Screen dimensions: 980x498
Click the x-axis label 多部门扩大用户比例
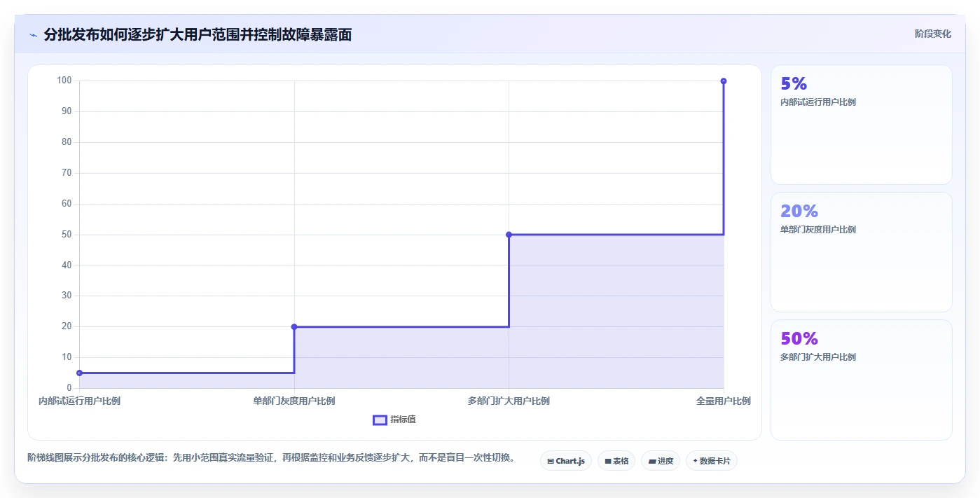(509, 401)
